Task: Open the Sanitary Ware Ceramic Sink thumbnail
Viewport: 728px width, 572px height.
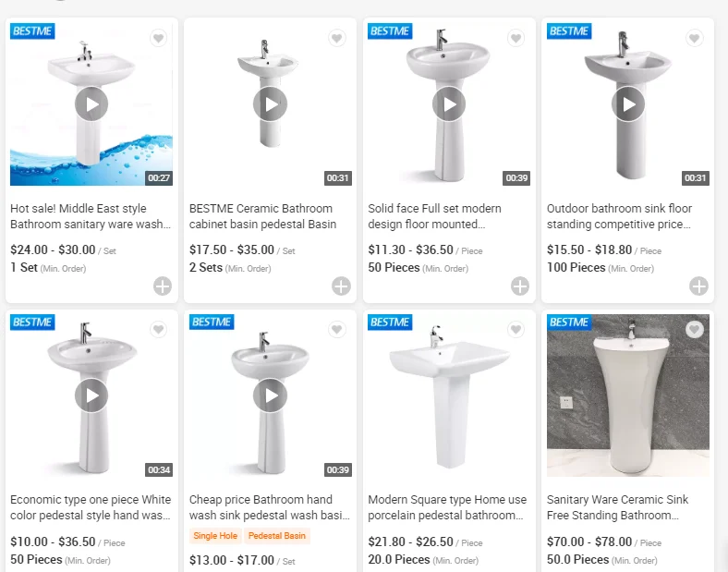Action: [x=627, y=397]
